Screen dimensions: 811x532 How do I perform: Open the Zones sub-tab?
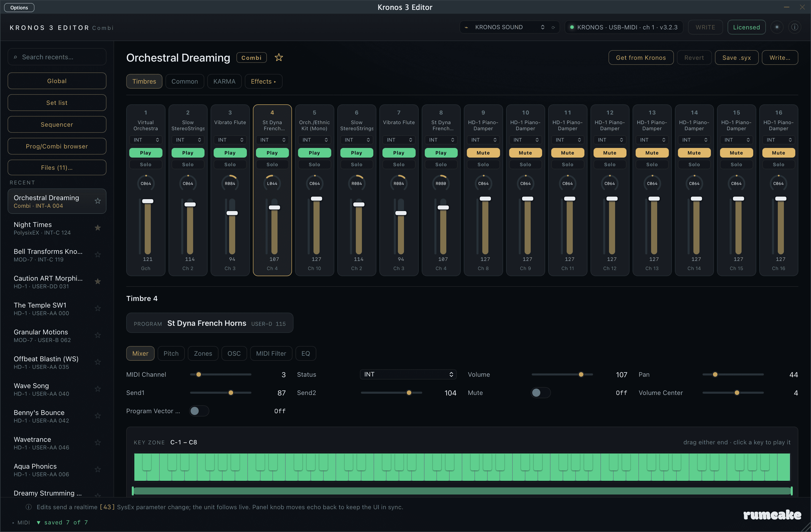pos(203,354)
